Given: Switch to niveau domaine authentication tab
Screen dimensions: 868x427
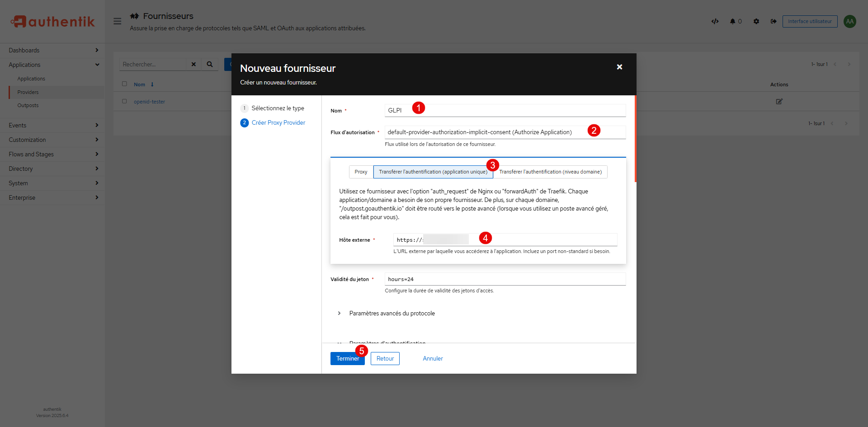Looking at the screenshot, I should tap(550, 172).
